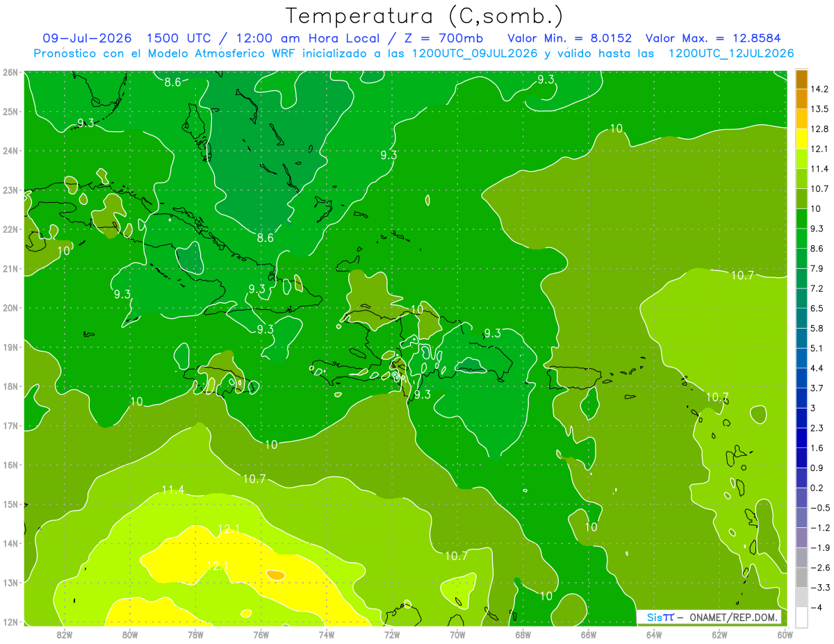Select the green swatch between 8.6 and 9.3
This screenshot has height=644, width=834.
(801, 238)
